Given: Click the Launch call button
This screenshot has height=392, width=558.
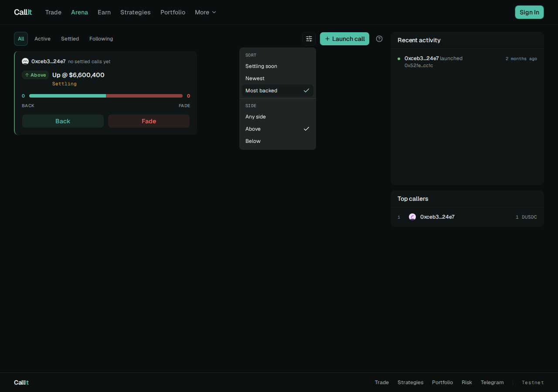Looking at the screenshot, I should pos(344,39).
